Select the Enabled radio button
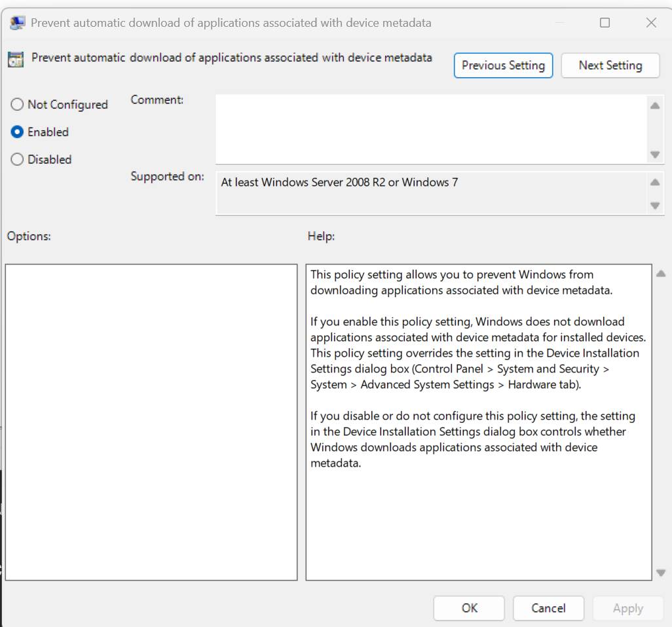Image resolution: width=672 pixels, height=627 pixels. click(17, 132)
